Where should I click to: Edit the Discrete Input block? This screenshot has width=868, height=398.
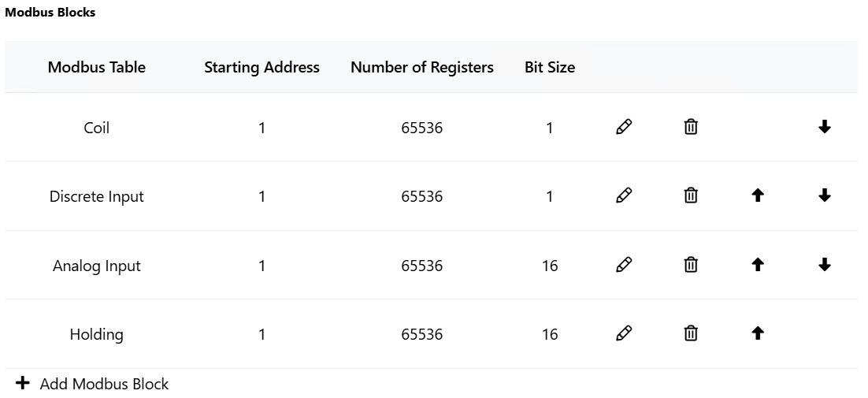coord(624,195)
